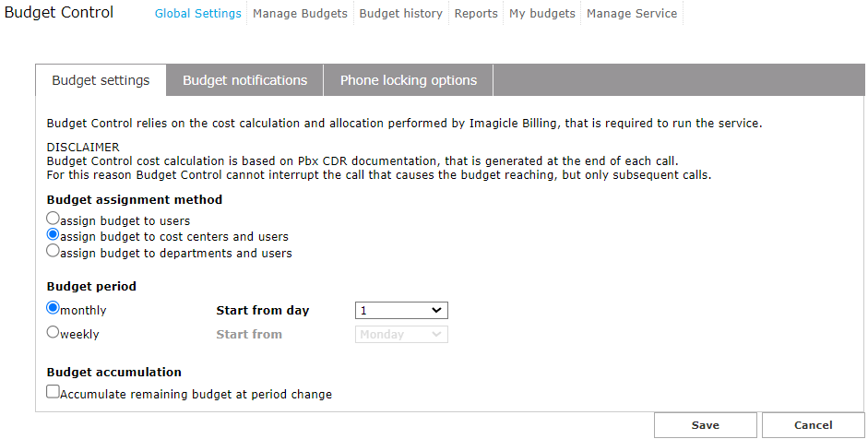Open the Budget history page

[x=400, y=14]
